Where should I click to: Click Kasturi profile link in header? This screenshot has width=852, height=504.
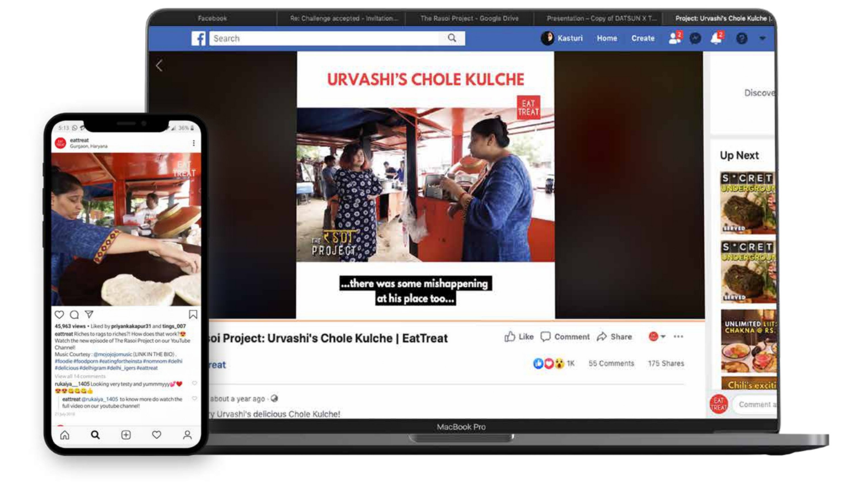coord(561,38)
